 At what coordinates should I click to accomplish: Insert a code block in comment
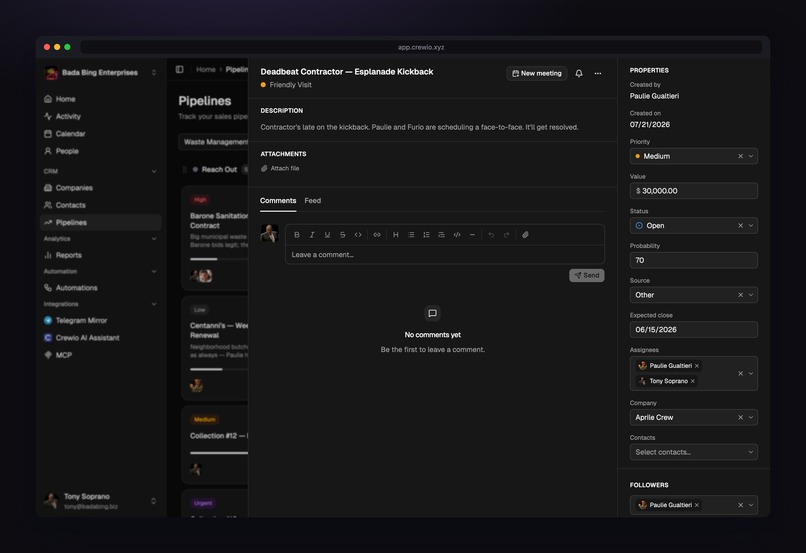[x=457, y=235]
